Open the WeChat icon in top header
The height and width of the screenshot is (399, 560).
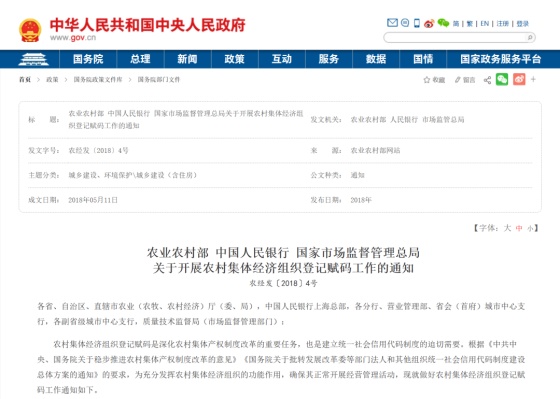pos(443,23)
